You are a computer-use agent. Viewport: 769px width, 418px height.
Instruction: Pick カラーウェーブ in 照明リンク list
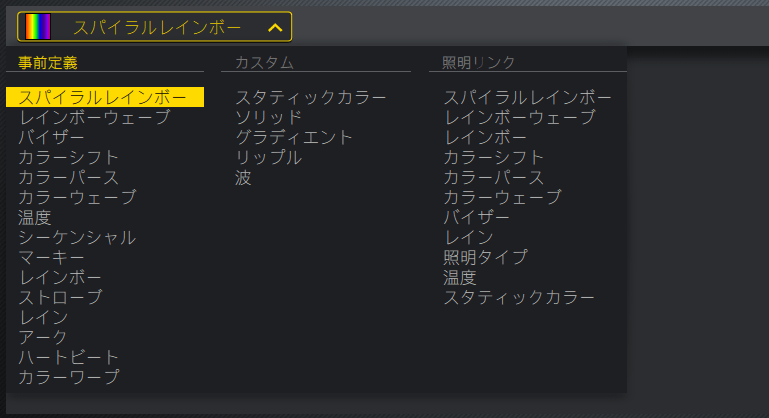(x=503, y=197)
